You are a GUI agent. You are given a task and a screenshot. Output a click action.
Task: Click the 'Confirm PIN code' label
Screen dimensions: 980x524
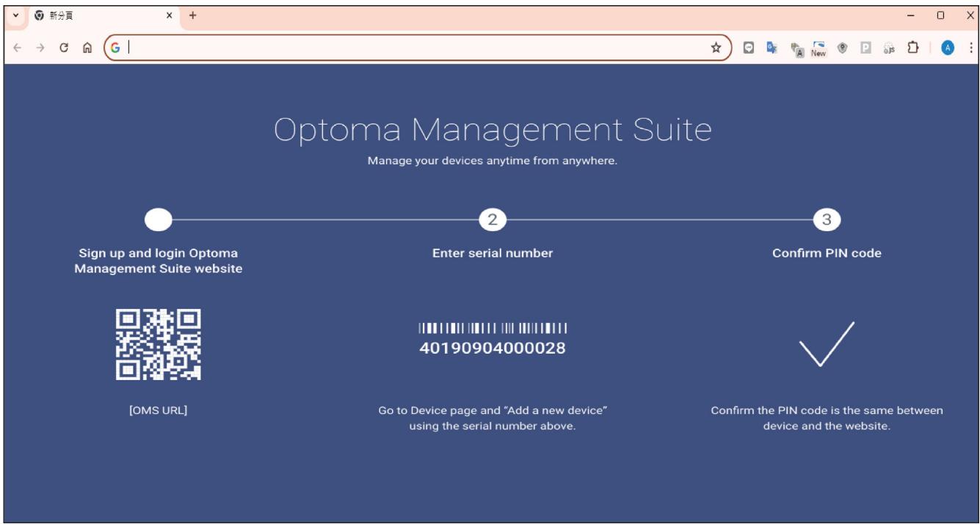pos(827,253)
